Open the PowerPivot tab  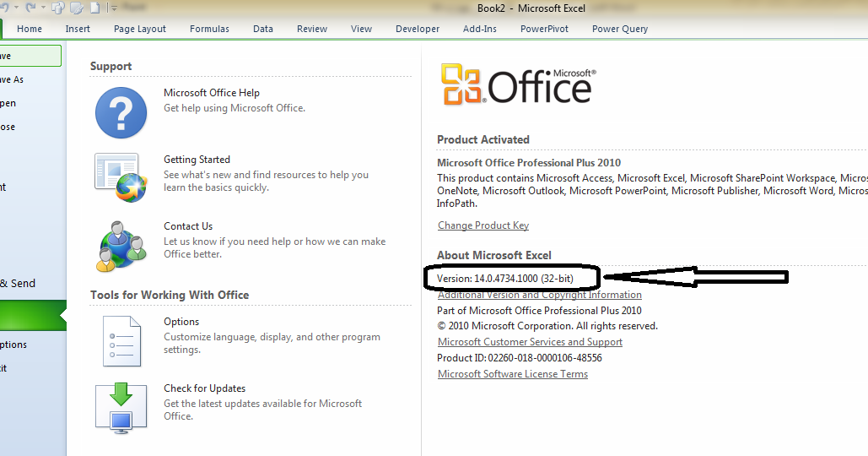pos(544,29)
